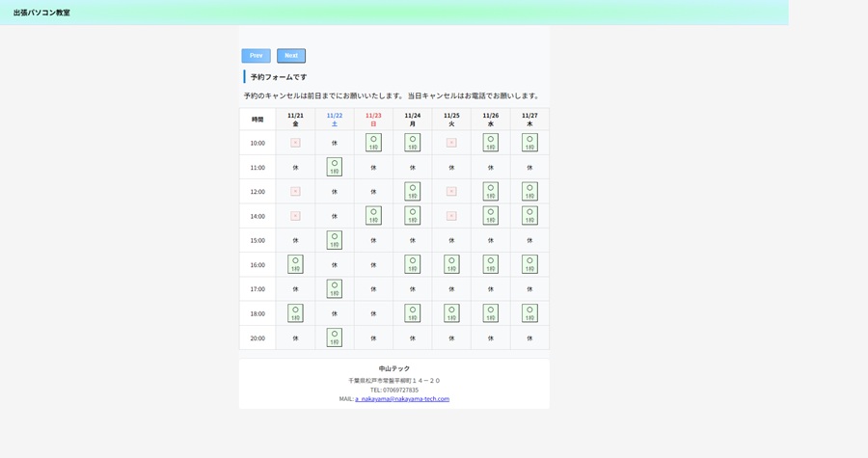
Task: Select the 11/21 16:00 open slot
Action: pyautogui.click(x=295, y=264)
